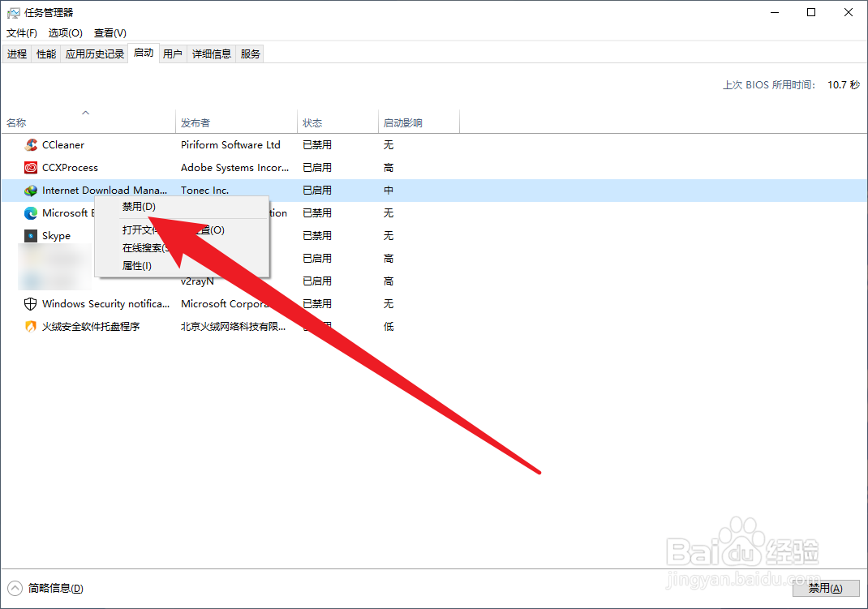Click the Microsoft Edge icon

coord(31,213)
